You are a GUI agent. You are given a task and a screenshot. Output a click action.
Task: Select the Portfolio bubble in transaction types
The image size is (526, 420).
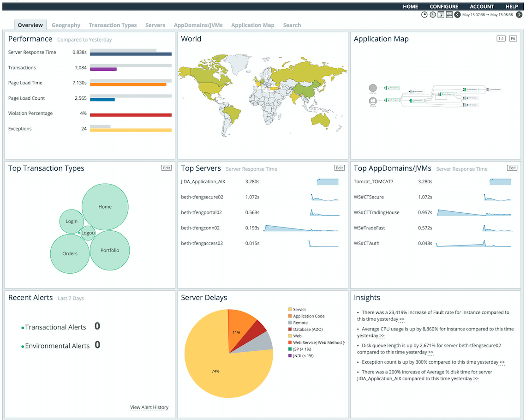pos(110,250)
